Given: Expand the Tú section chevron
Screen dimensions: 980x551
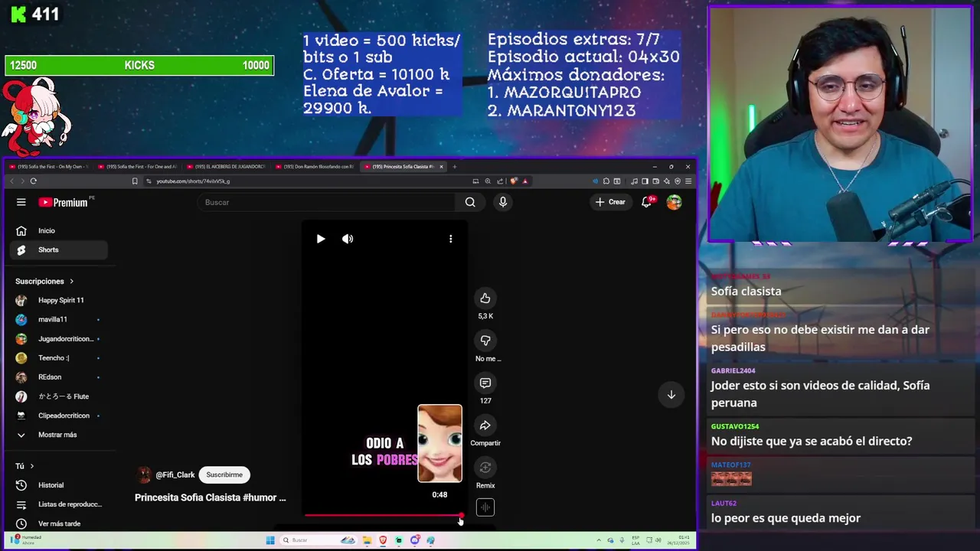Looking at the screenshot, I should pos(32,466).
